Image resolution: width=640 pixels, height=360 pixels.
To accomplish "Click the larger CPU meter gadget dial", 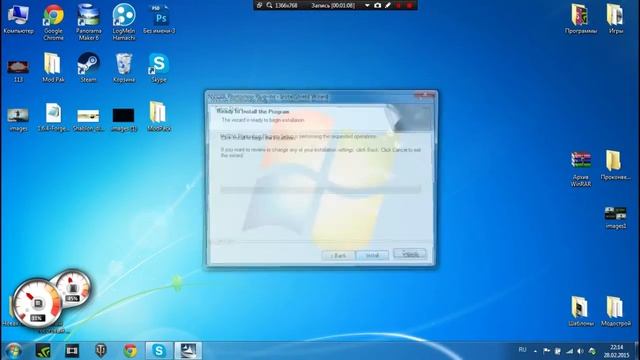I will (x=37, y=304).
